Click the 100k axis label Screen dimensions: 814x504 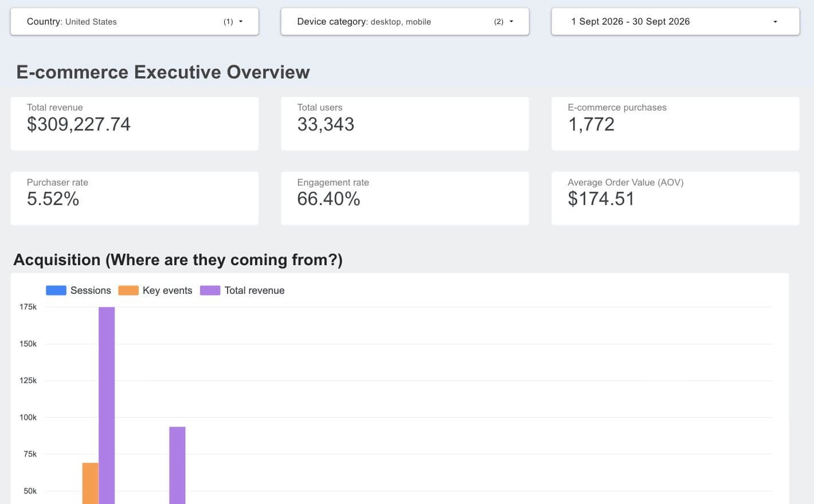click(28, 418)
